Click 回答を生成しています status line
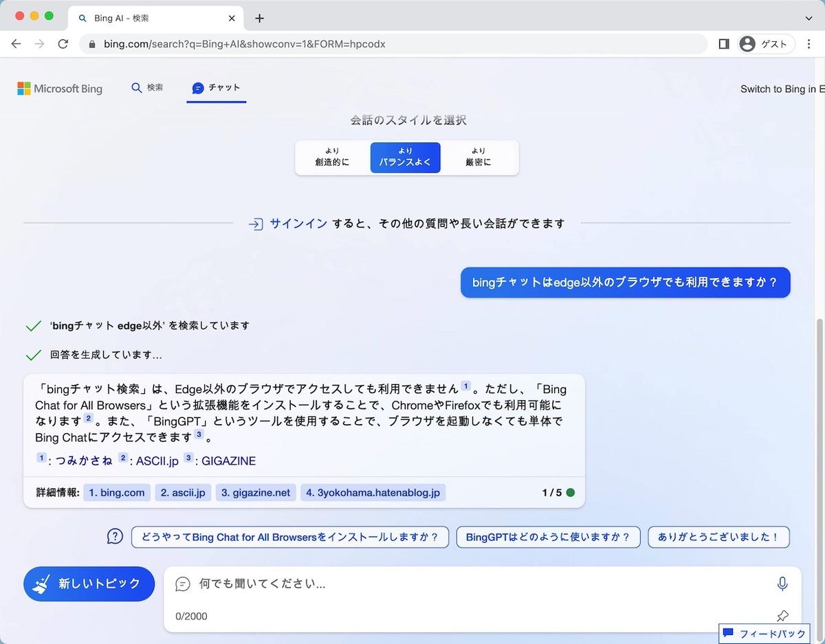The image size is (825, 644). (x=106, y=356)
